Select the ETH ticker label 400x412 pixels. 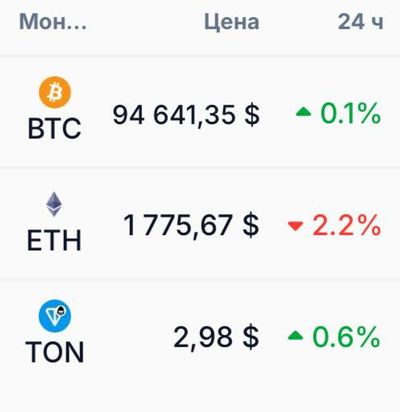[54, 240]
